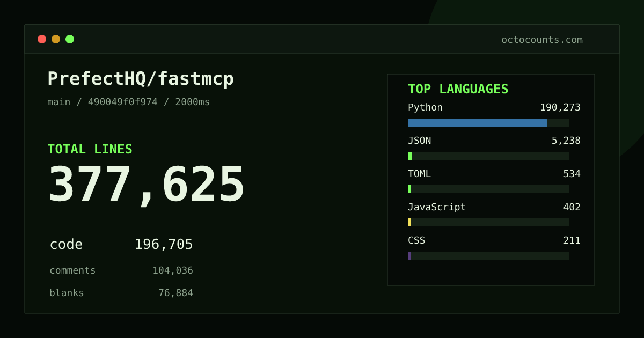
Task: Select the total count 377,625
Action: tap(147, 185)
